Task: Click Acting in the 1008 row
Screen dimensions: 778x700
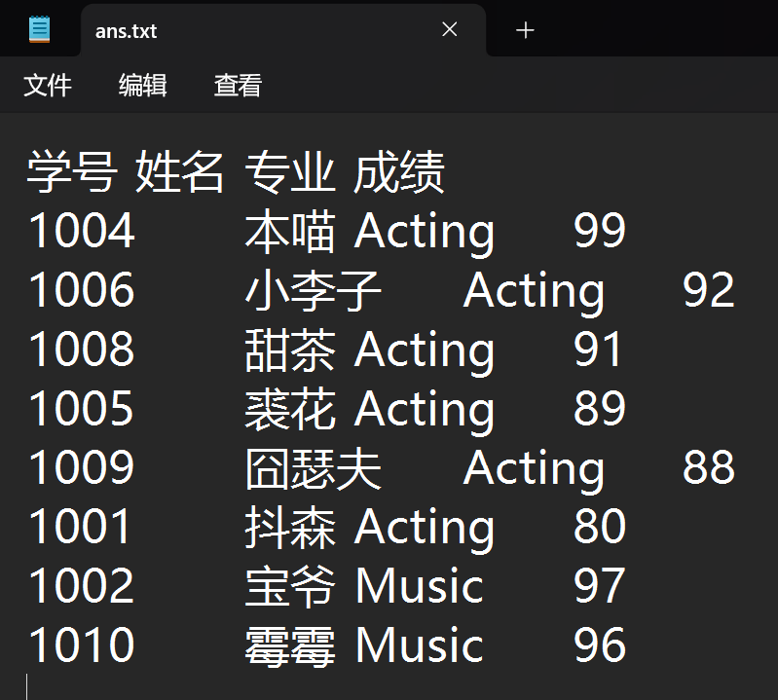Action: (425, 352)
